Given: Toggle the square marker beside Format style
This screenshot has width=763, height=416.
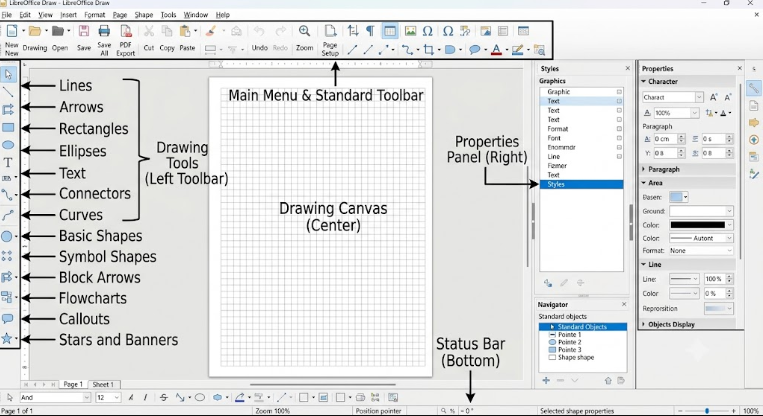Looking at the screenshot, I should [x=619, y=129].
